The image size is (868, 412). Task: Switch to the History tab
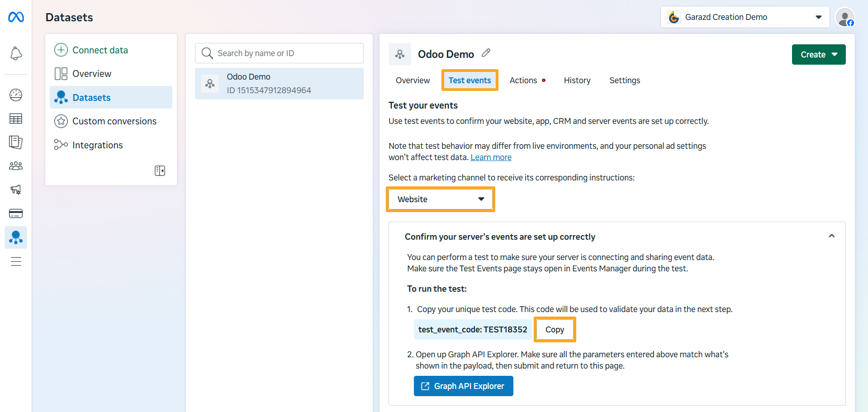(x=577, y=81)
